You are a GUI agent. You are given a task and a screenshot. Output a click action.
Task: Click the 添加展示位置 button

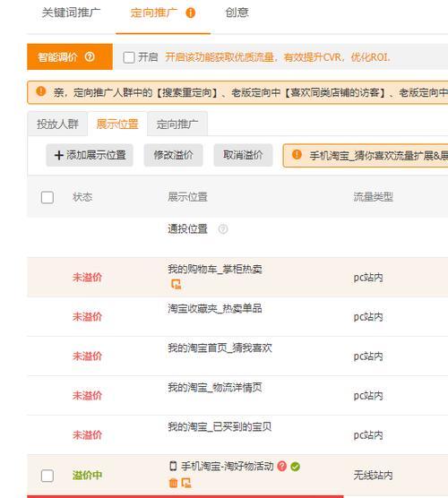90,155
